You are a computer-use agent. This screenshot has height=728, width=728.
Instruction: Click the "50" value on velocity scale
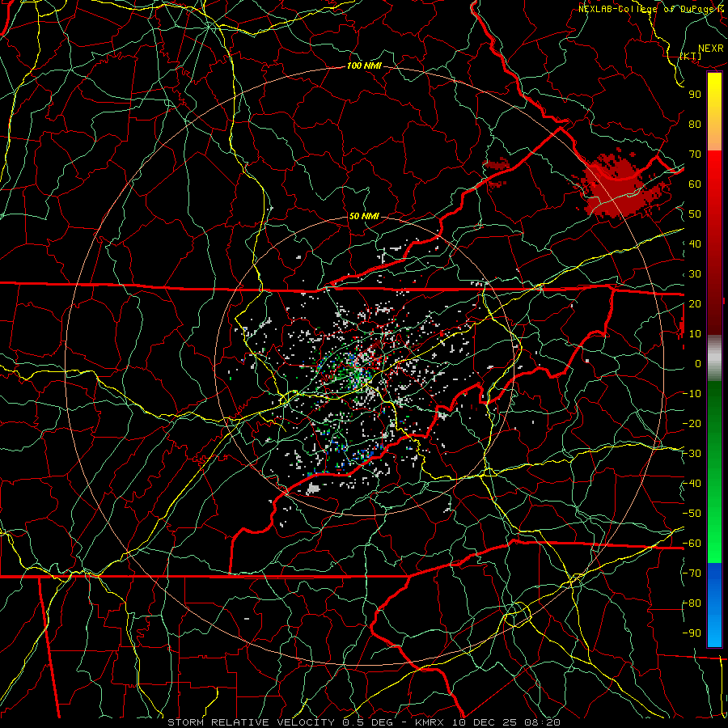coord(695,214)
